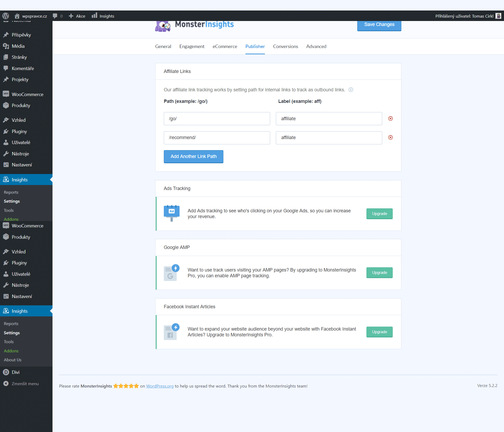Open the first Nástroje sidebar item
This screenshot has width=504, height=432.
(26, 154)
